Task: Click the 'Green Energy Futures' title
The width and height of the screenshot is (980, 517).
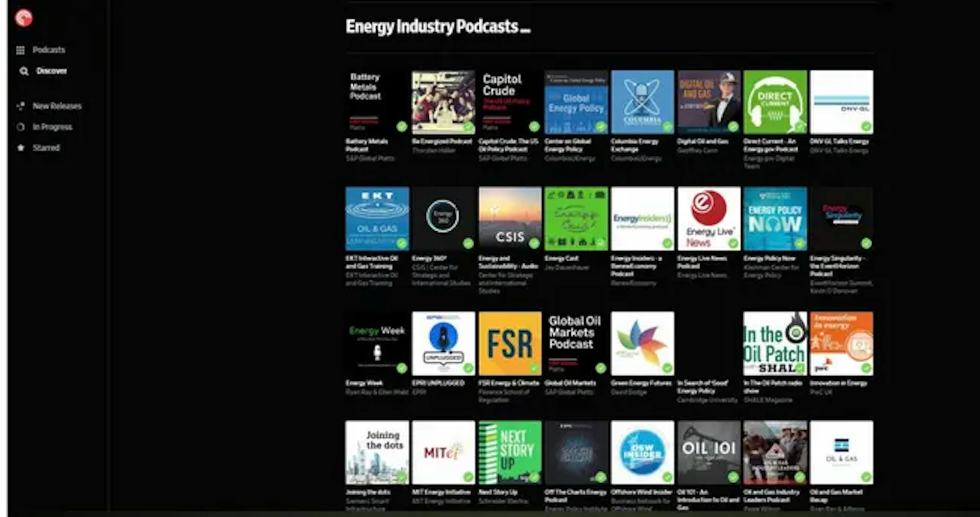Action: [x=641, y=383]
